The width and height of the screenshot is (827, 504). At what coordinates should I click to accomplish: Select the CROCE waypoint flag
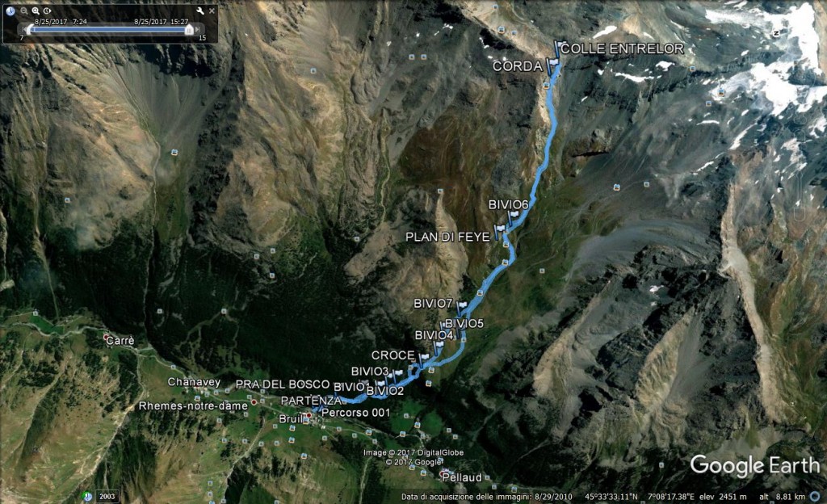423,360
